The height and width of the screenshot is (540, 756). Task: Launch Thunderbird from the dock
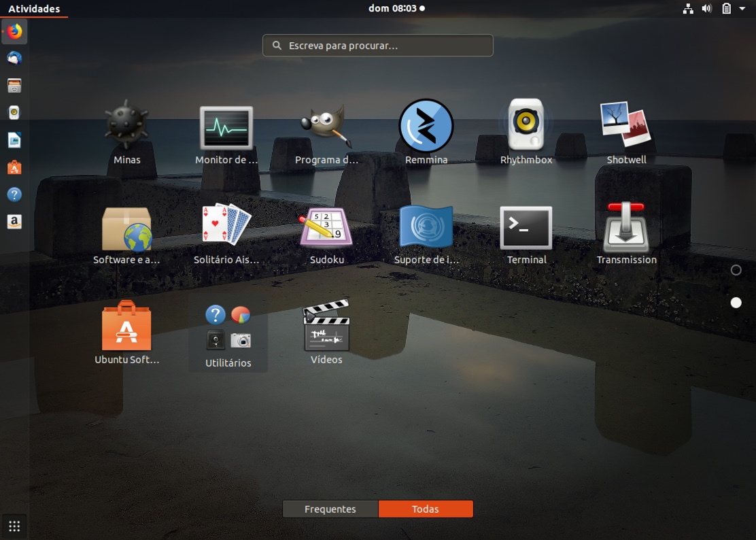(x=14, y=58)
